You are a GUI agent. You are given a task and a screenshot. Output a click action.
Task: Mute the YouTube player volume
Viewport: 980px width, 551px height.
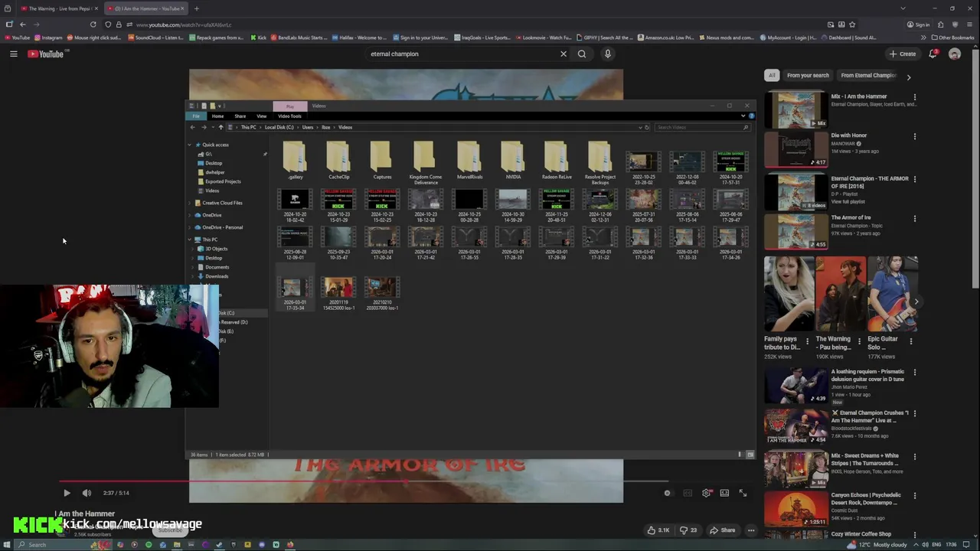pyautogui.click(x=87, y=494)
